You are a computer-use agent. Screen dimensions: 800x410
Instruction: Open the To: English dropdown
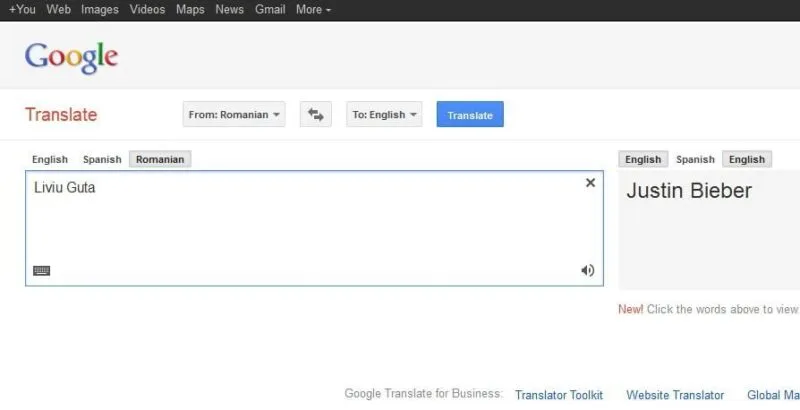[384, 114]
